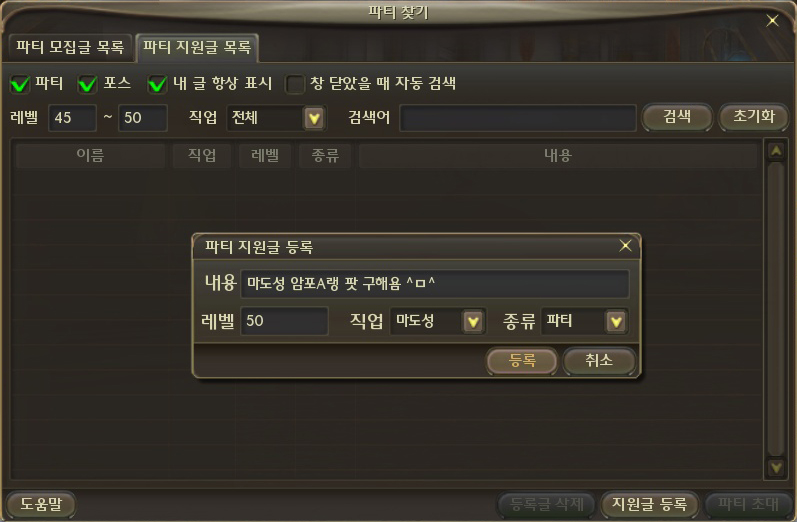Uncheck the 파티 checkbox
Image resolution: width=797 pixels, height=522 pixels.
[x=20, y=84]
